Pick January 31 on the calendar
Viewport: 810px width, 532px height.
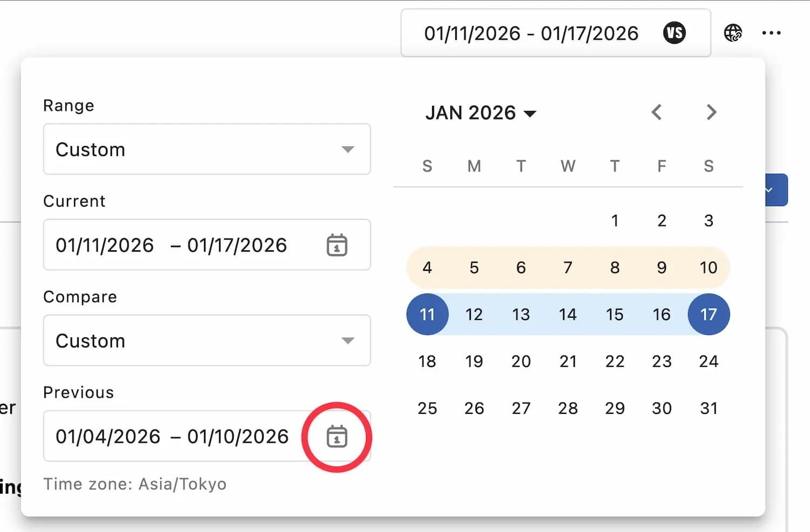tap(708, 408)
